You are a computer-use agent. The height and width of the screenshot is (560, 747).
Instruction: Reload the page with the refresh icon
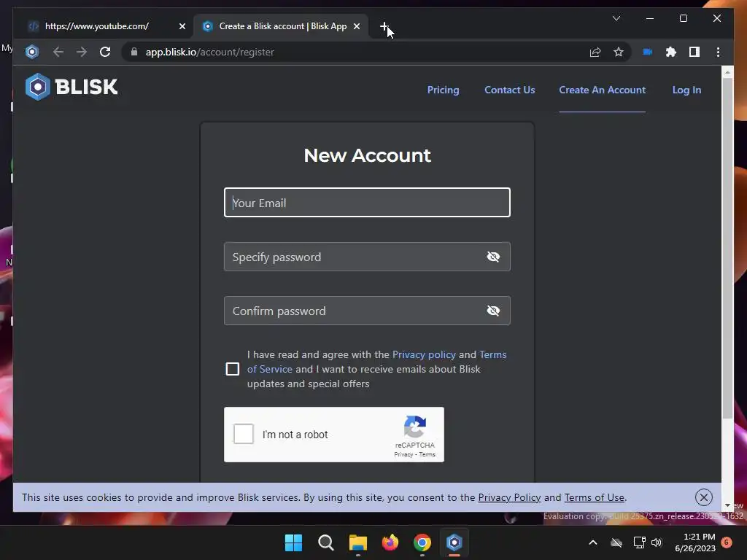[x=105, y=52]
